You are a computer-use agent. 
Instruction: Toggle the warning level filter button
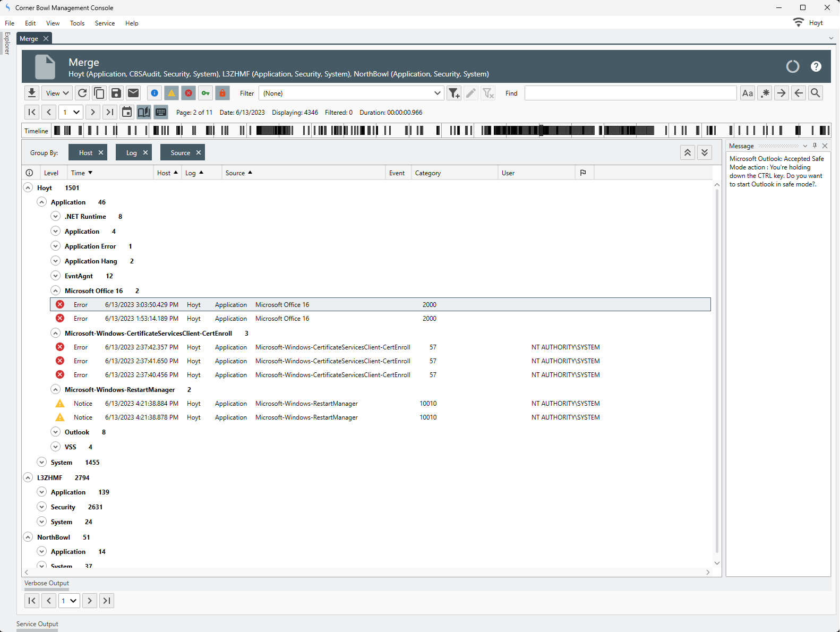coord(172,93)
